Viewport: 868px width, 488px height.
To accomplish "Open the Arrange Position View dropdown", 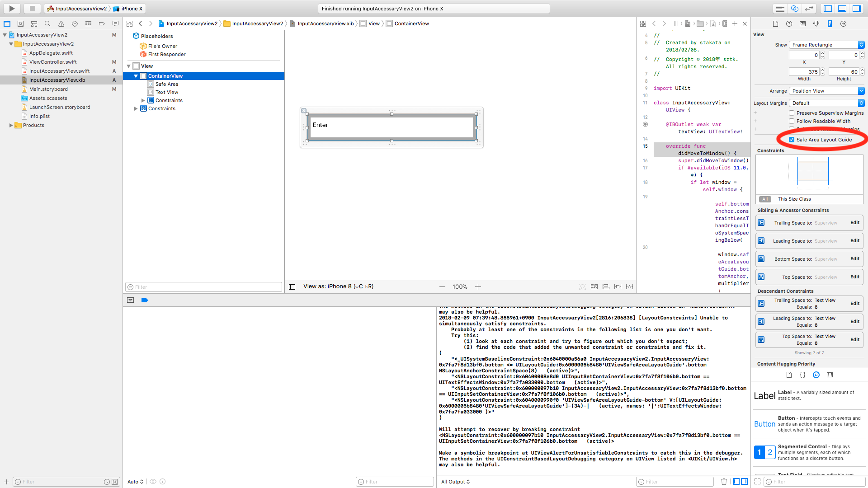I will click(x=826, y=91).
